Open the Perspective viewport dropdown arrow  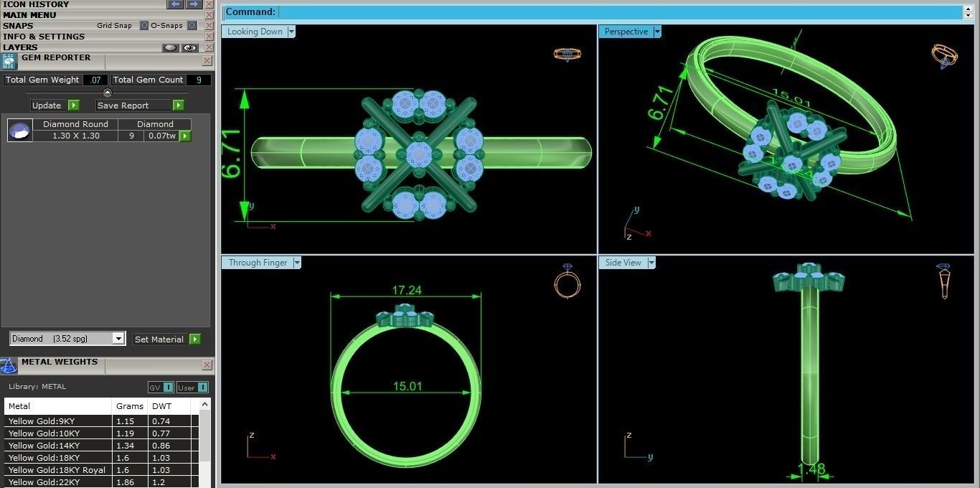pyautogui.click(x=657, y=32)
